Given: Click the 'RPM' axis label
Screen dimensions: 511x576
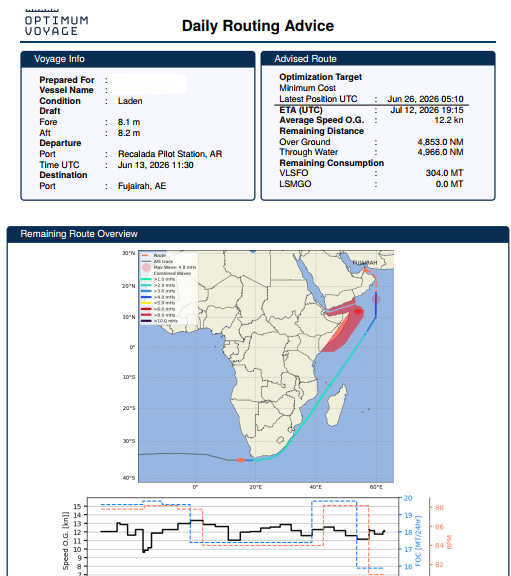Looking at the screenshot, I should 450,542.
